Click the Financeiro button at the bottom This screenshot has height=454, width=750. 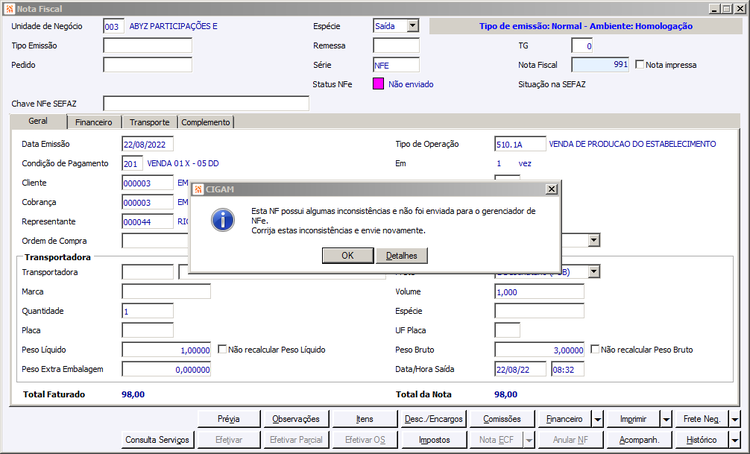pos(564,419)
